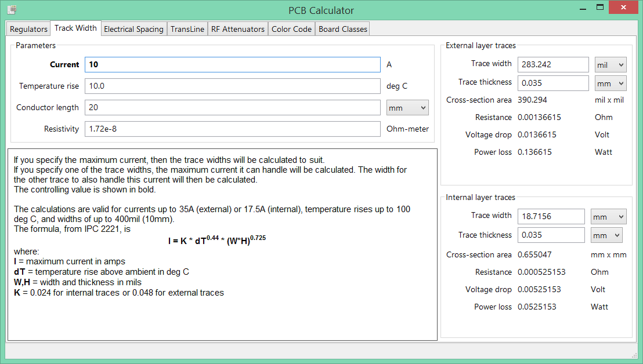
Task: Click the internal voltage drop 0.00525153
Action: [x=539, y=289]
